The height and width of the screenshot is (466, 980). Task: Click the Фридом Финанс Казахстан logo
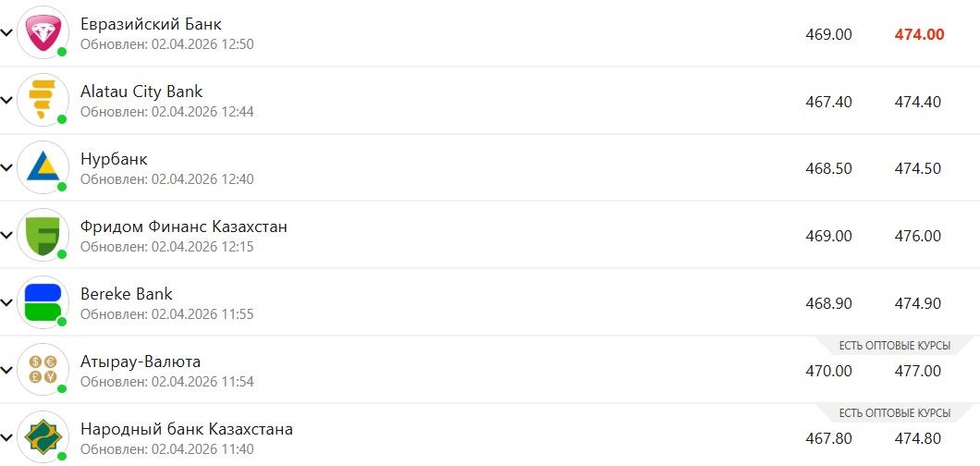click(x=43, y=235)
